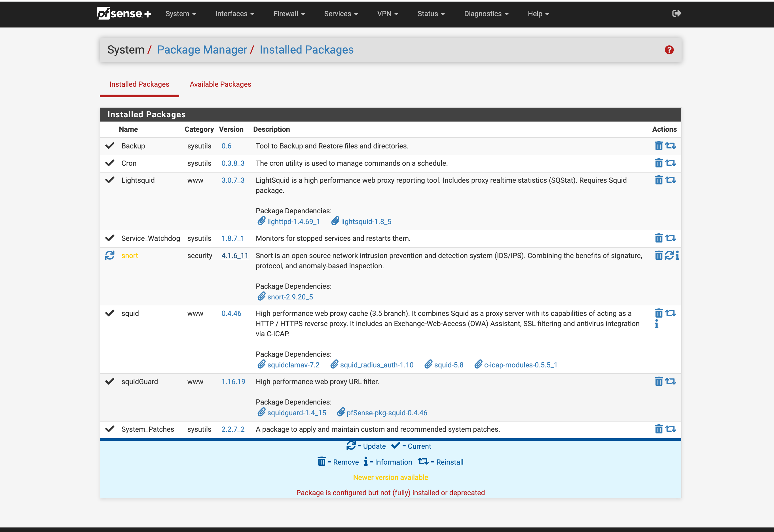Remove the Lightsquid package

pyautogui.click(x=658, y=180)
